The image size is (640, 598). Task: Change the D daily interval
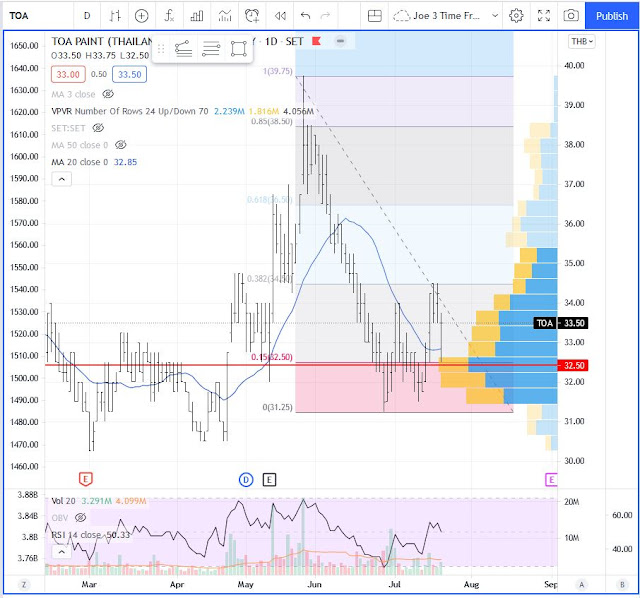87,16
